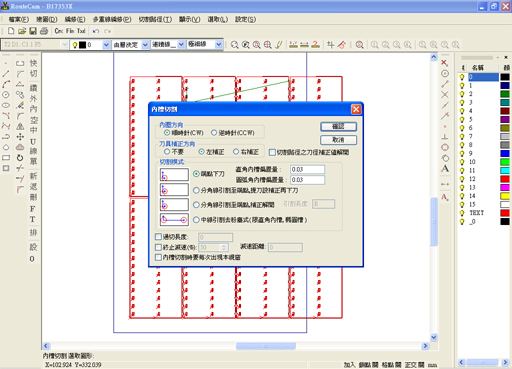512x369 pixels.
Task: Open the 檔案(F) menu
Action: point(19,19)
